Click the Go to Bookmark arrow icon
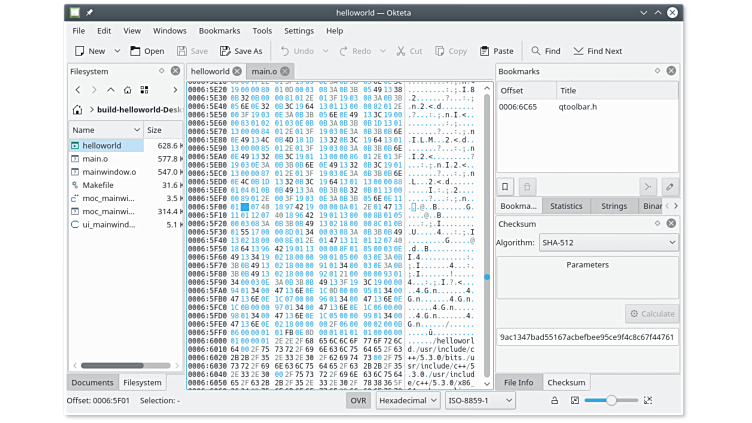The image size is (752, 423). [x=648, y=187]
